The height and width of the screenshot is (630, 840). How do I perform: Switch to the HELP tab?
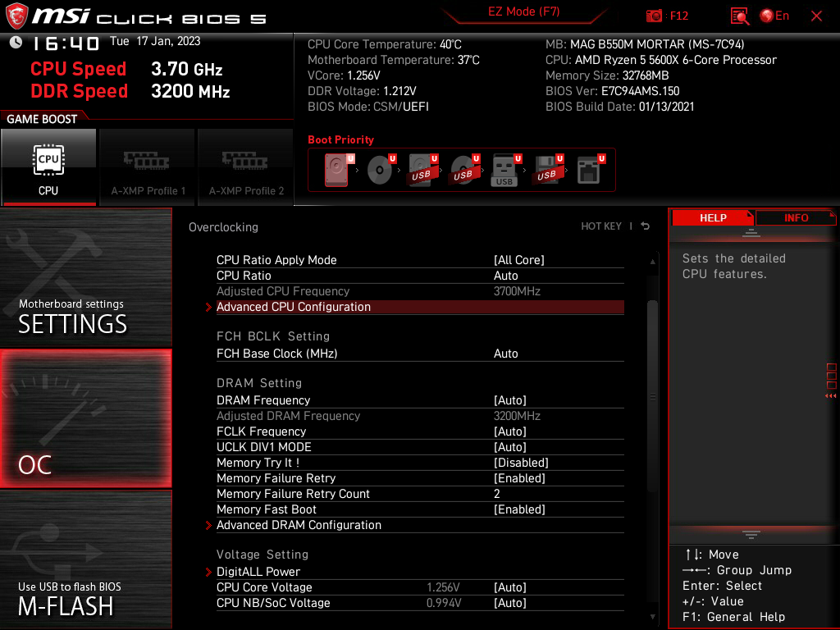tap(713, 218)
